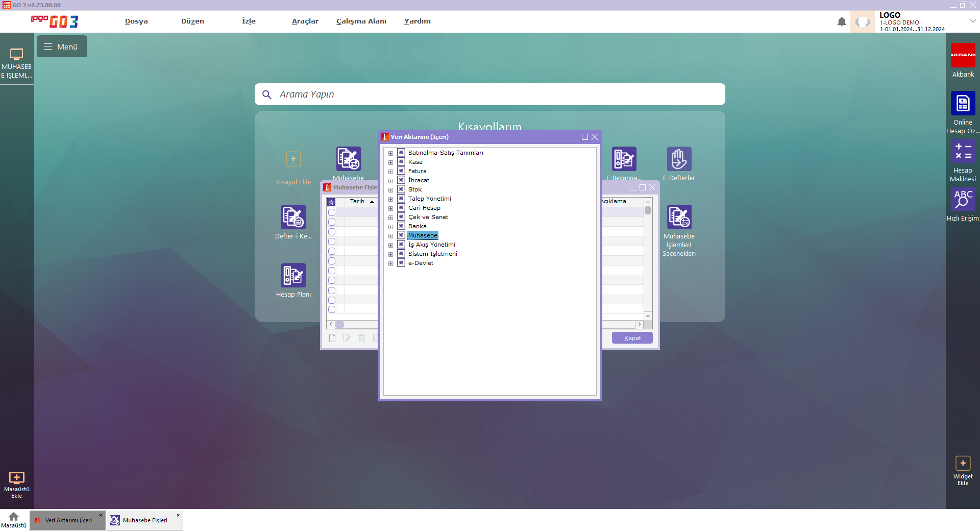
Task: Expand the Banka tree node
Action: pyautogui.click(x=391, y=227)
